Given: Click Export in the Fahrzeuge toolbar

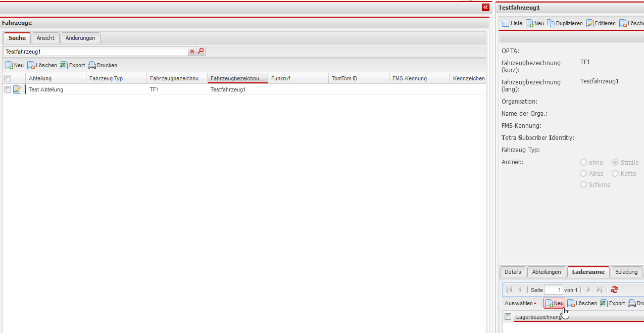Looking at the screenshot, I should pos(73,65).
